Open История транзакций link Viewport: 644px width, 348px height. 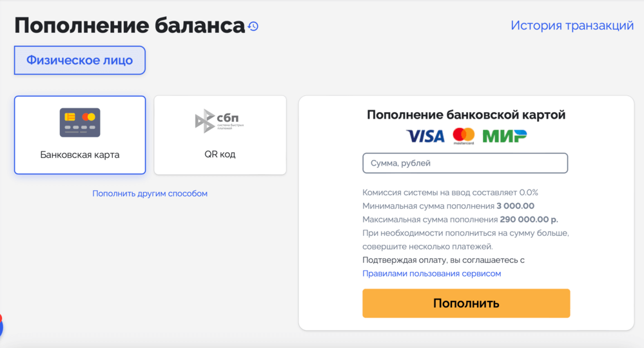[x=572, y=25]
